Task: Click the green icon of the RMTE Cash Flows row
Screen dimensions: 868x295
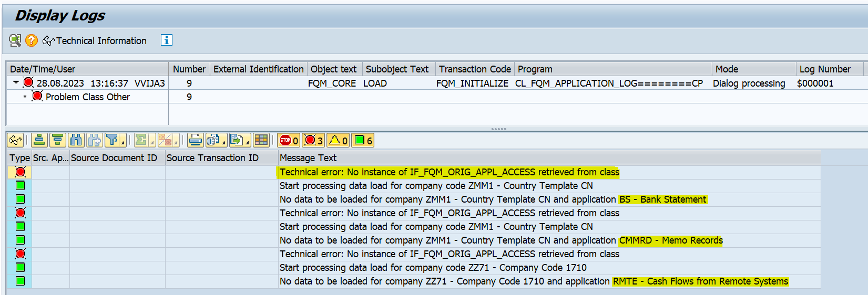Action: (x=20, y=281)
